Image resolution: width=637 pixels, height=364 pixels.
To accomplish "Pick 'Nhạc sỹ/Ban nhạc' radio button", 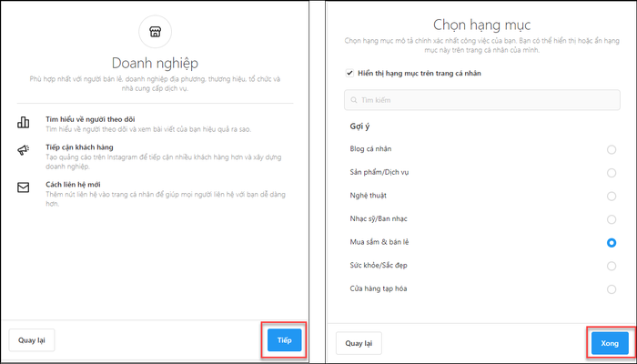I will tap(611, 219).
